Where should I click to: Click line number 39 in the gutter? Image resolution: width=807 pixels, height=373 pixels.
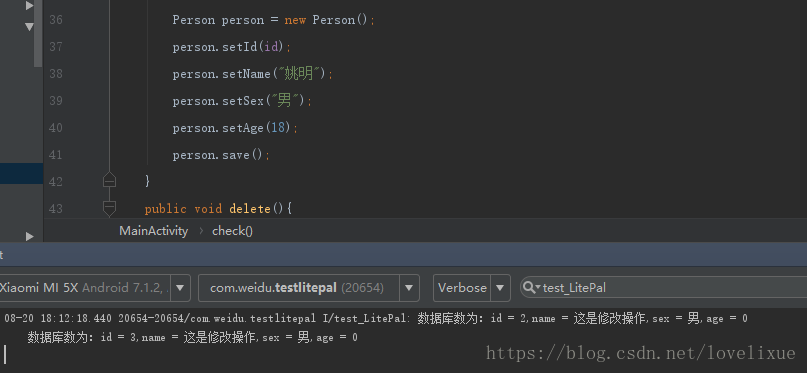click(x=56, y=101)
